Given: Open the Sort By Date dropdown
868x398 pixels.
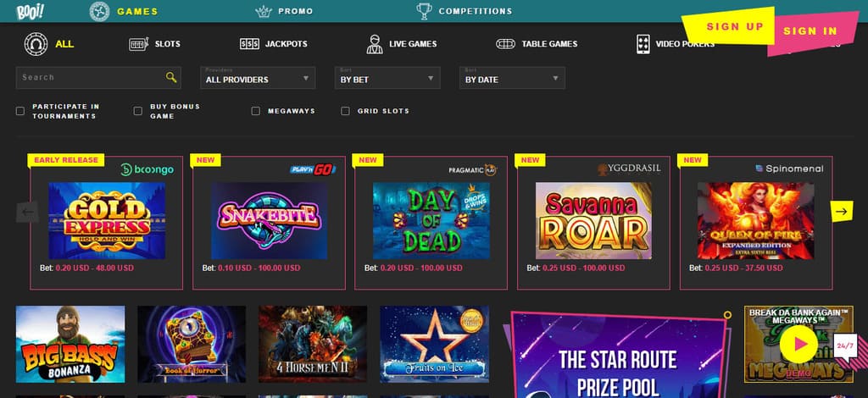Looking at the screenshot, I should pos(512,78).
